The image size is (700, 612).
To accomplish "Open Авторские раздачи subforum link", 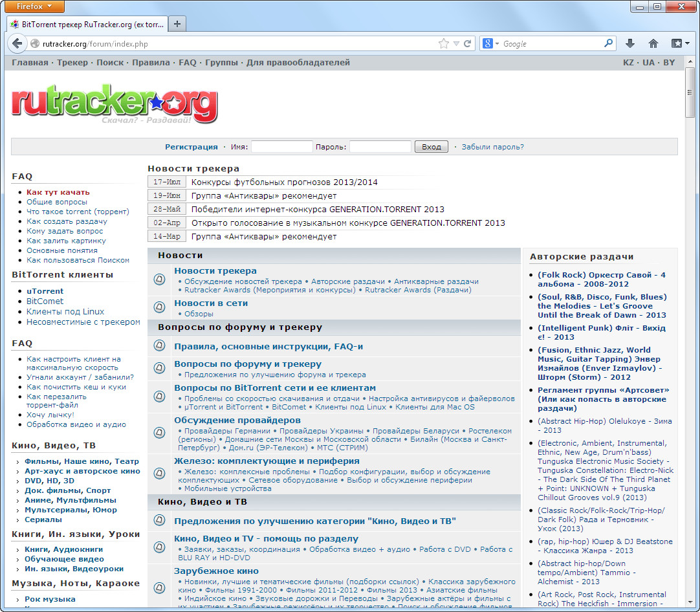I will point(348,281).
